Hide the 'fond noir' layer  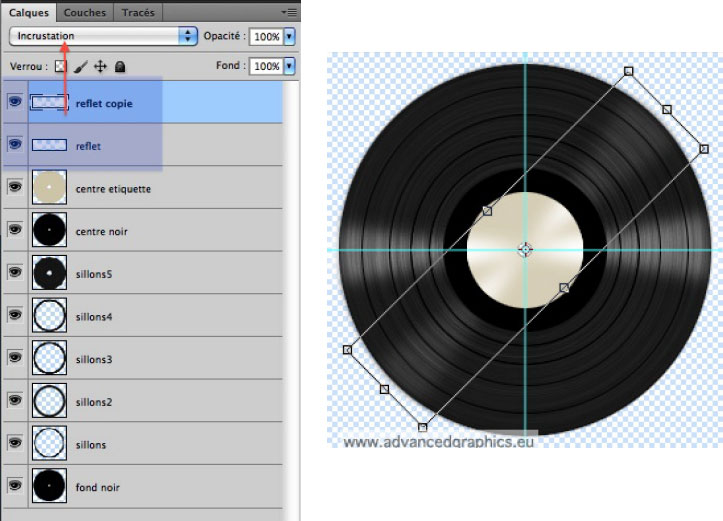pos(15,486)
